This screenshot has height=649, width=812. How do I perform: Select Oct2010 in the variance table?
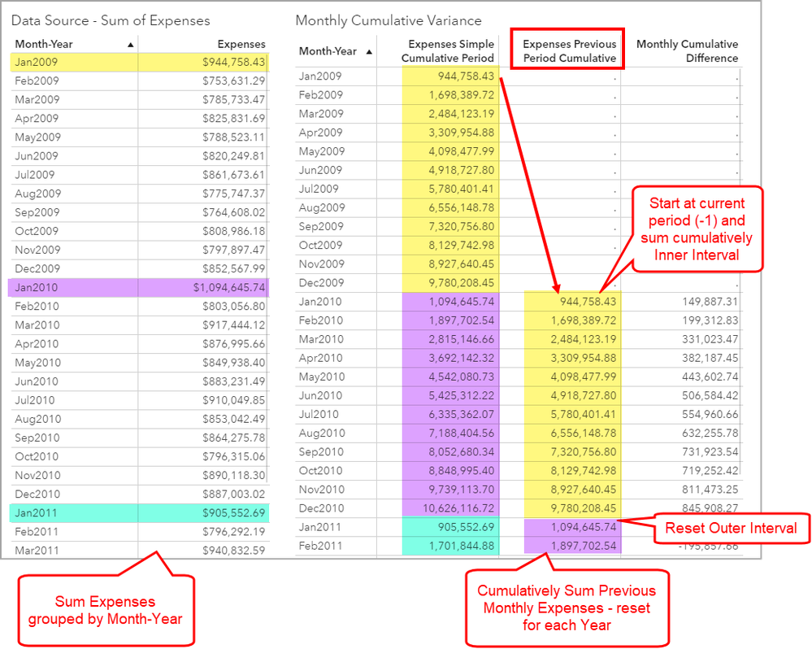(320, 471)
